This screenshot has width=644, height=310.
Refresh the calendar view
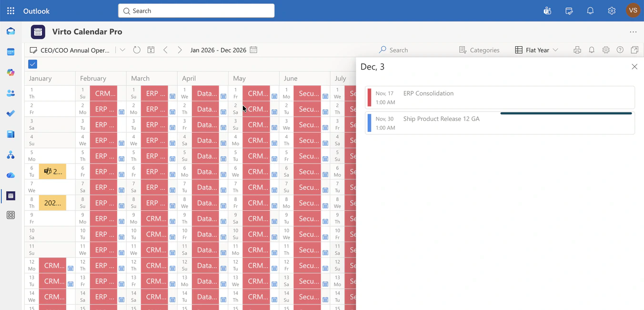point(137,50)
